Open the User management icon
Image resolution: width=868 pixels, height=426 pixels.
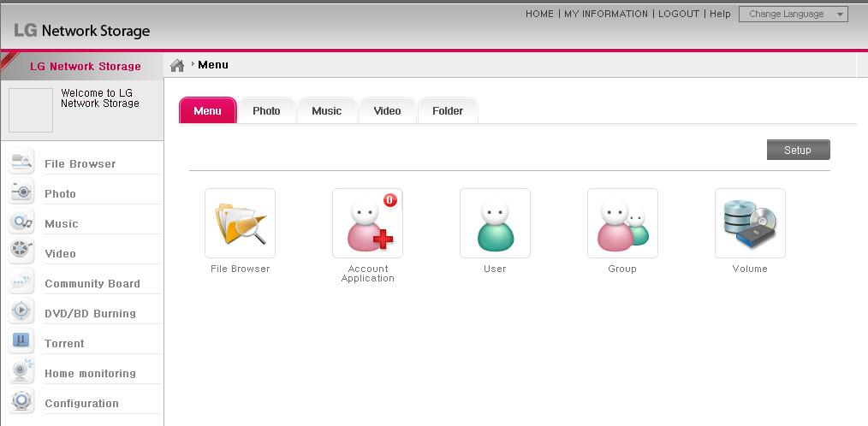tap(495, 223)
